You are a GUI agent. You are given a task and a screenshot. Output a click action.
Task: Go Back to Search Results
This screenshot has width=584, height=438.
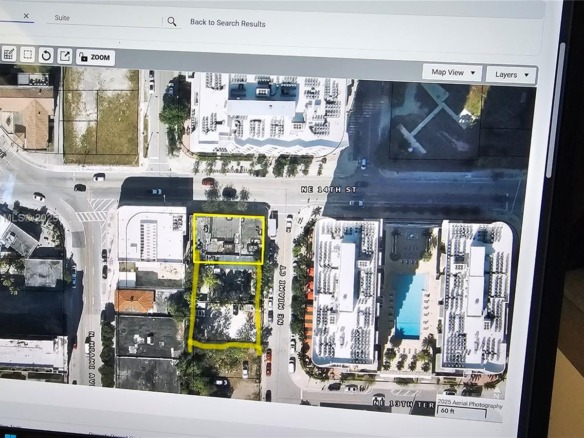click(228, 23)
